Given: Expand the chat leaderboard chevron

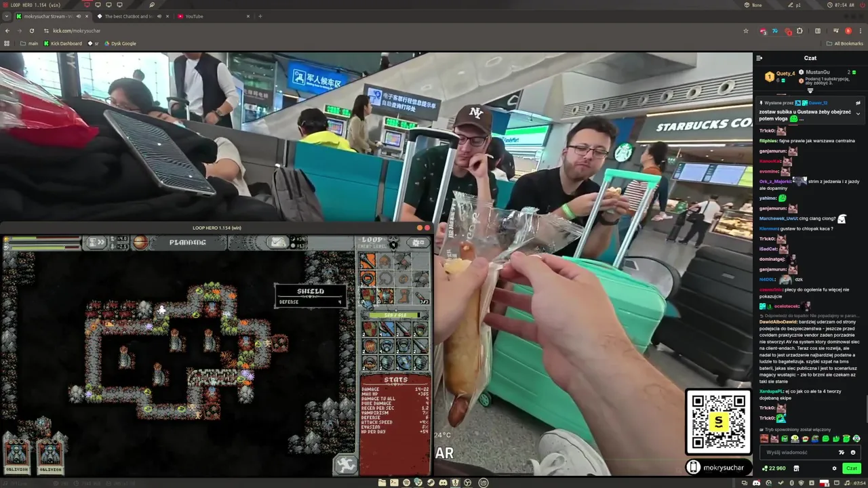Looking at the screenshot, I should click(x=810, y=90).
